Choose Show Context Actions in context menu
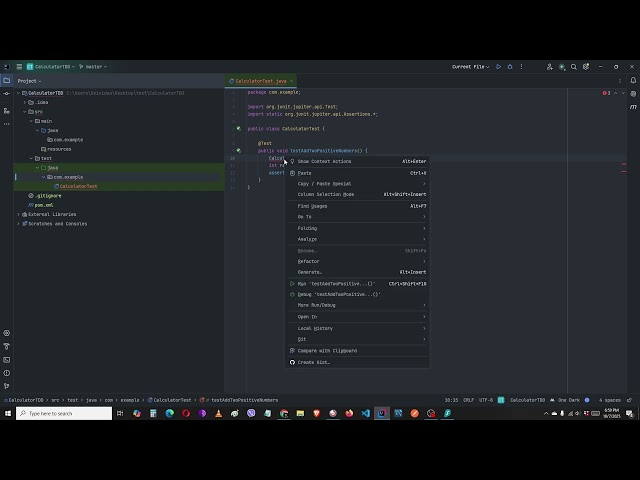640x480 pixels. [358, 161]
